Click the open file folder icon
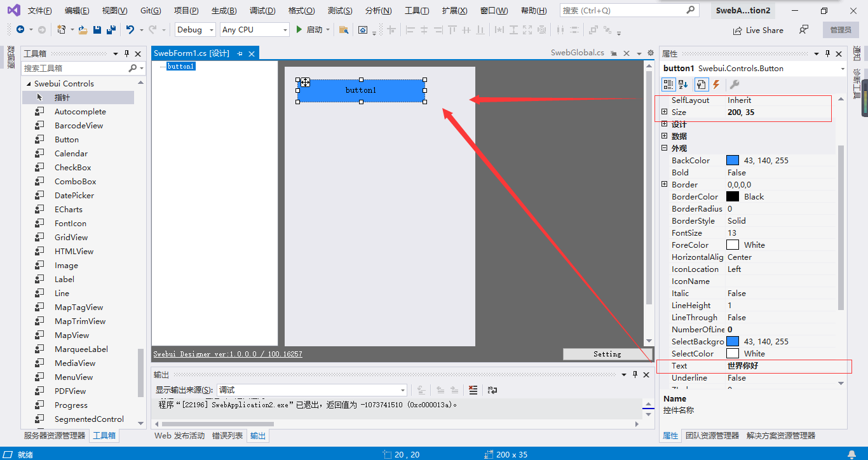The image size is (868, 460). coord(83,30)
